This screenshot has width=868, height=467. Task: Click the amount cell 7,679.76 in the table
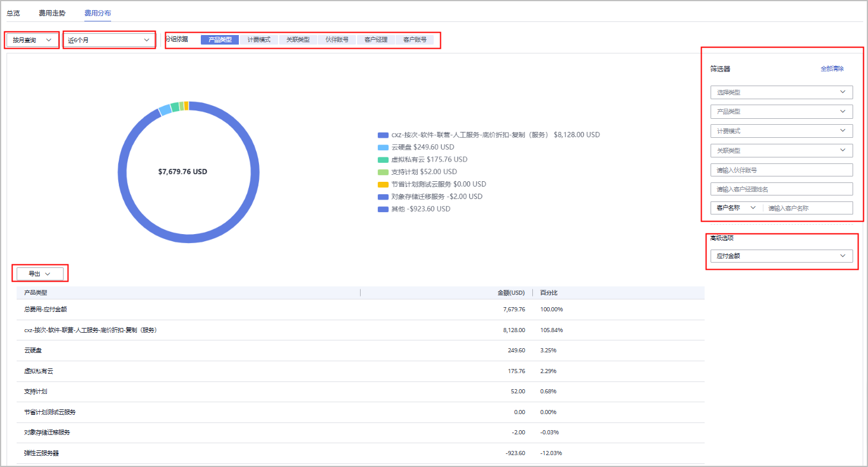[514, 310]
